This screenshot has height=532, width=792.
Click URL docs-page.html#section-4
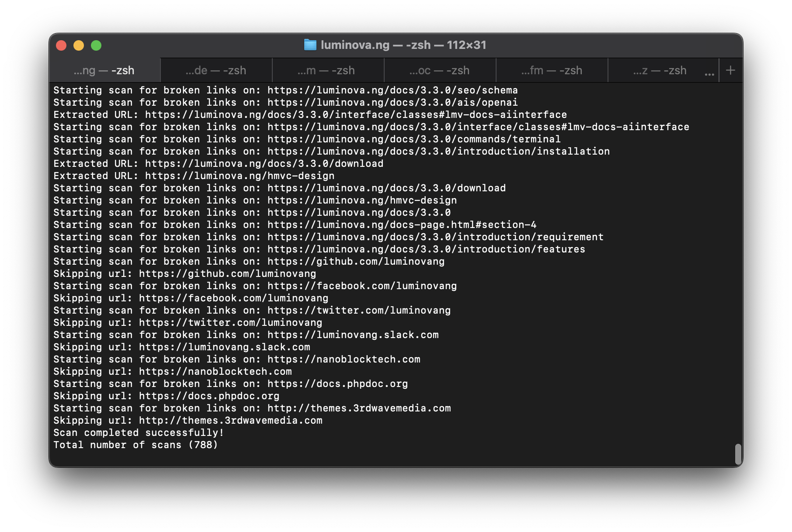402,225
